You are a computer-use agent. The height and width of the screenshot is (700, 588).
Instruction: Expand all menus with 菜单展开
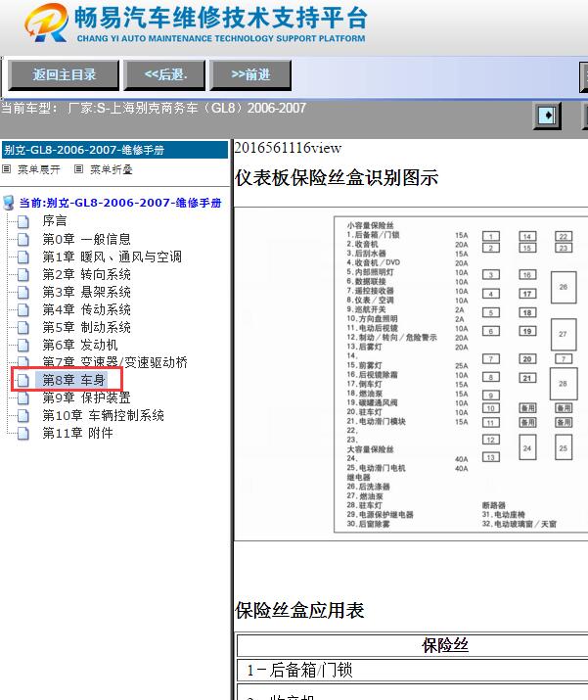tap(38, 169)
